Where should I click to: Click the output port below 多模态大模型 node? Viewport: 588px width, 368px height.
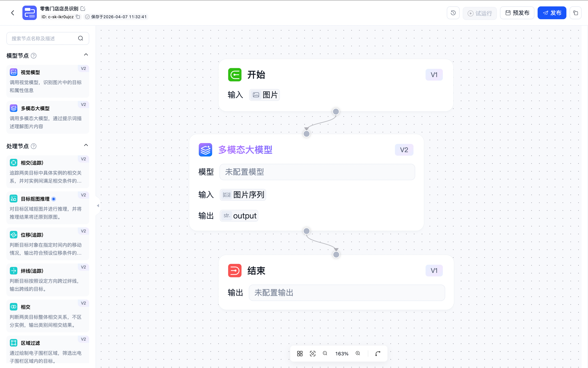pyautogui.click(x=307, y=231)
